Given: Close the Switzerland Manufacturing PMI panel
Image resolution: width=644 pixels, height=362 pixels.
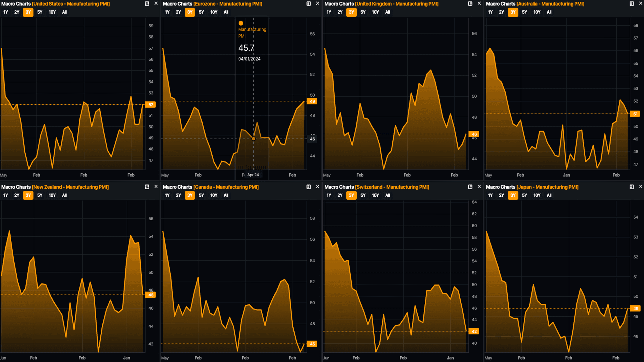Looking at the screenshot, I should tap(479, 187).
